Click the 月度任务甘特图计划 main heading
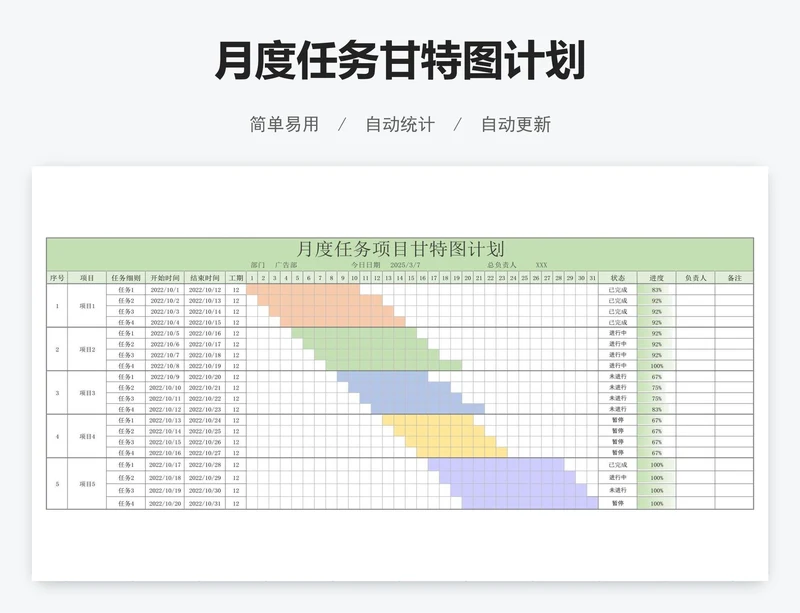Viewport: 800px width, 613px height. tap(399, 61)
